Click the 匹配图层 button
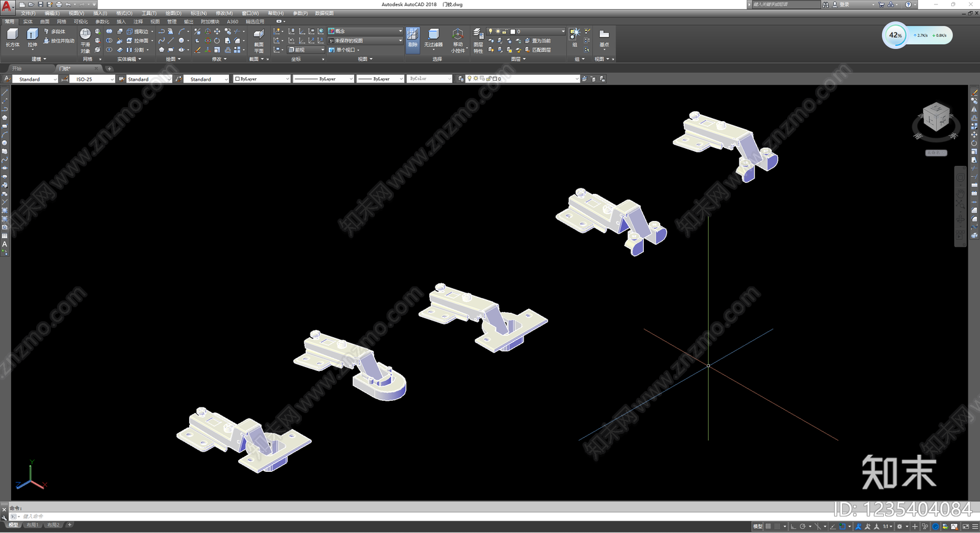This screenshot has height=533, width=980. coord(537,50)
